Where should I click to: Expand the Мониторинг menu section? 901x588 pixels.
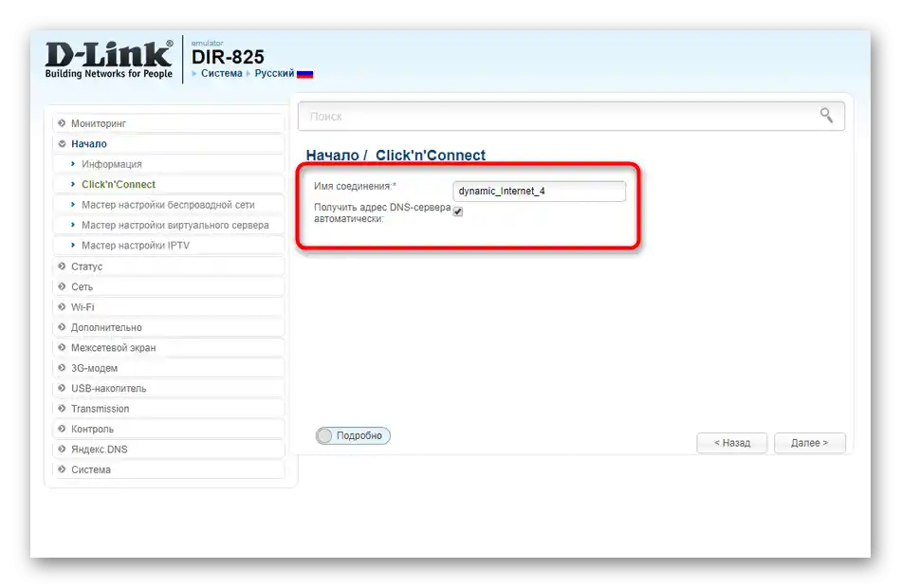pos(169,123)
